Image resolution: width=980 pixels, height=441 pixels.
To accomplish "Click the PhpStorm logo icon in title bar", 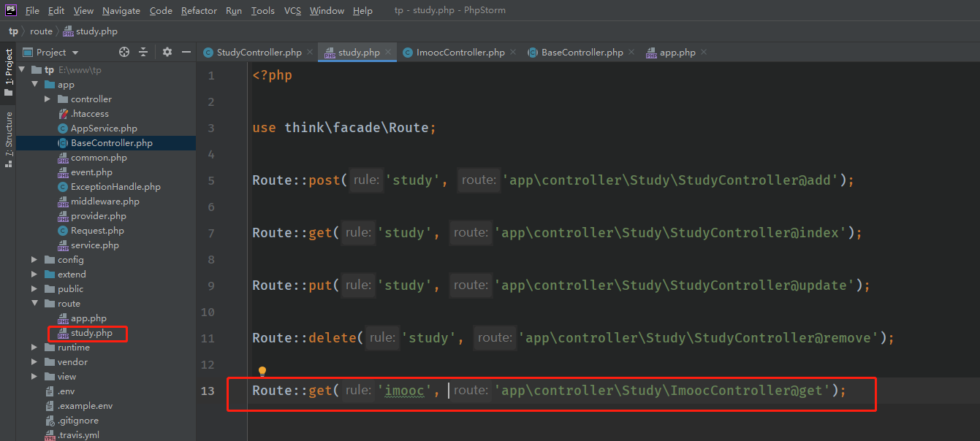I will point(11,9).
